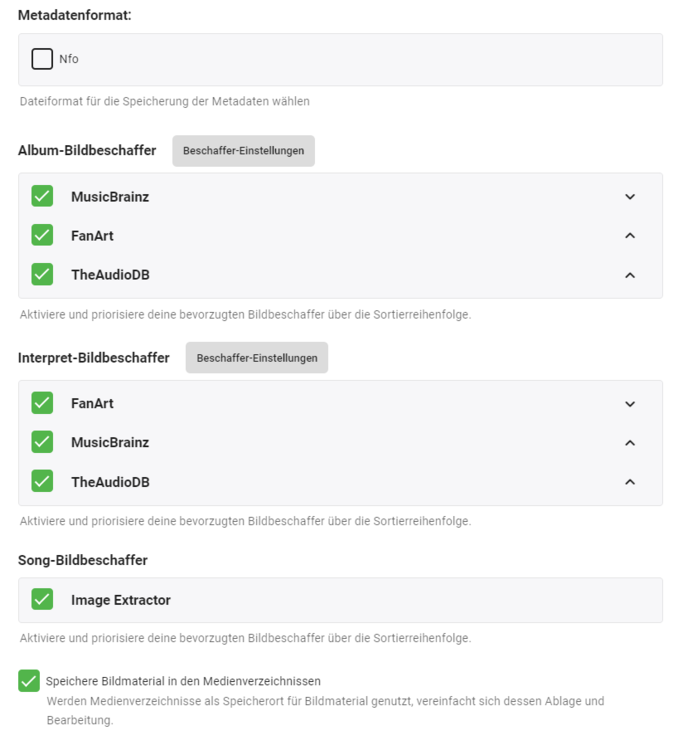Uncheck TheAudioDB under Interpret-Bildbeschaffer
This screenshot has width=683, height=750.
coord(42,481)
